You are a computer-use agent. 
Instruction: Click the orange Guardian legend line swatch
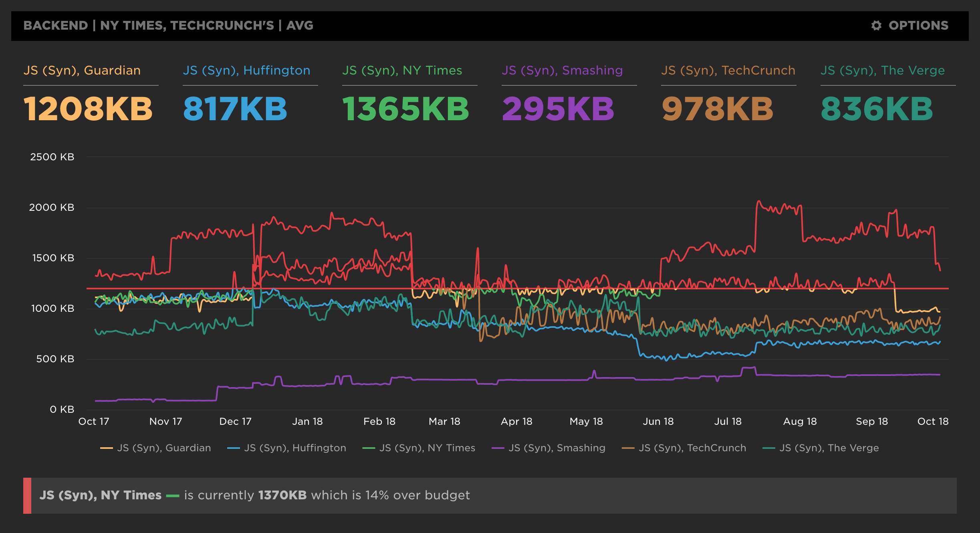(106, 448)
